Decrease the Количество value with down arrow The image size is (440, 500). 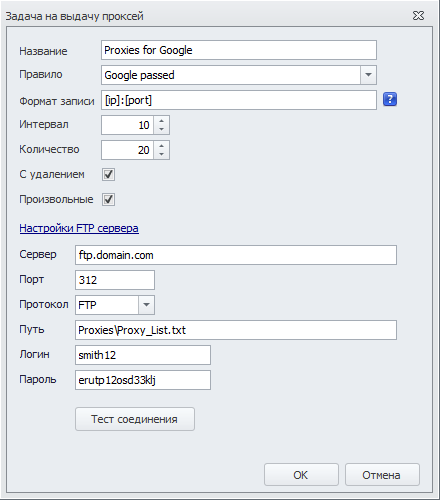(162, 154)
